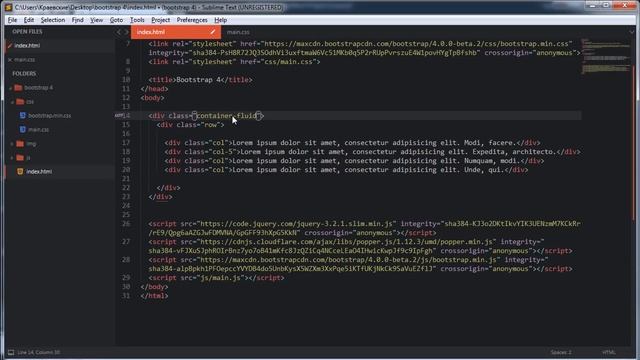Open the HTML syntax selector in status bar
Viewport: 640px width, 360px height.
click(609, 352)
